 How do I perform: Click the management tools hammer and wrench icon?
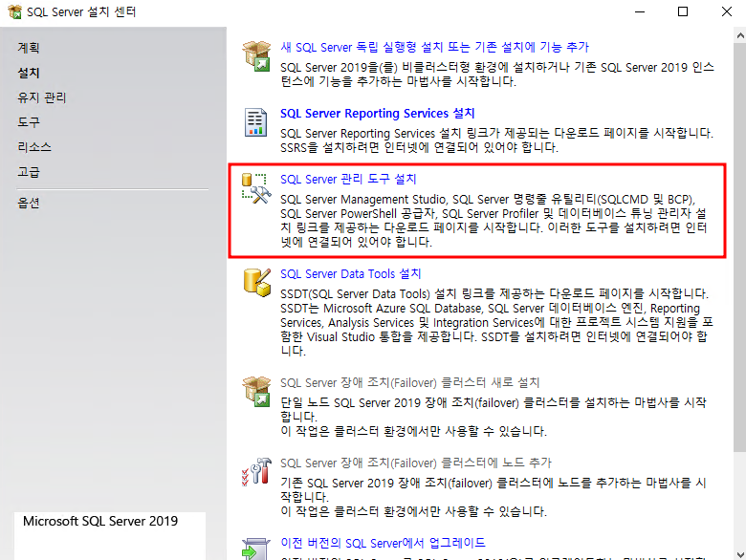[256, 188]
